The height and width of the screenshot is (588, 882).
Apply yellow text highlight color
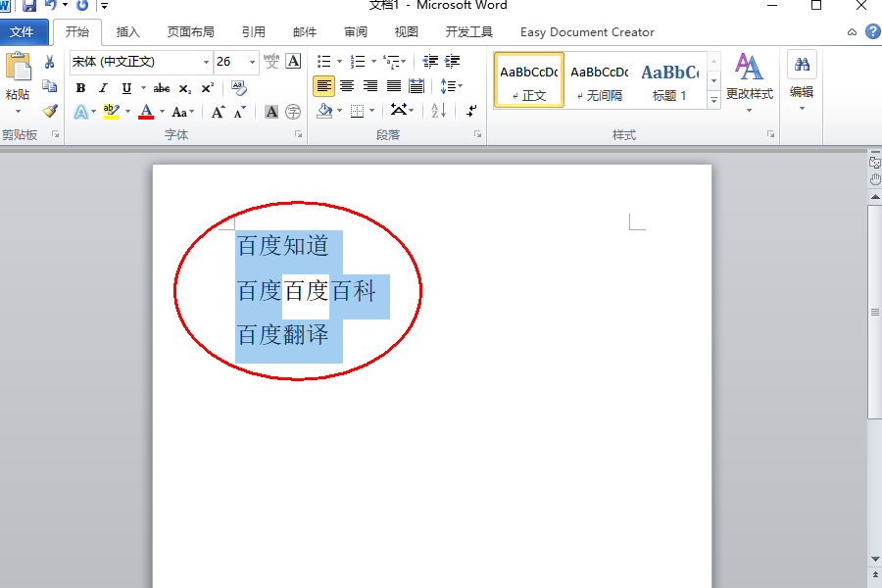[x=112, y=112]
